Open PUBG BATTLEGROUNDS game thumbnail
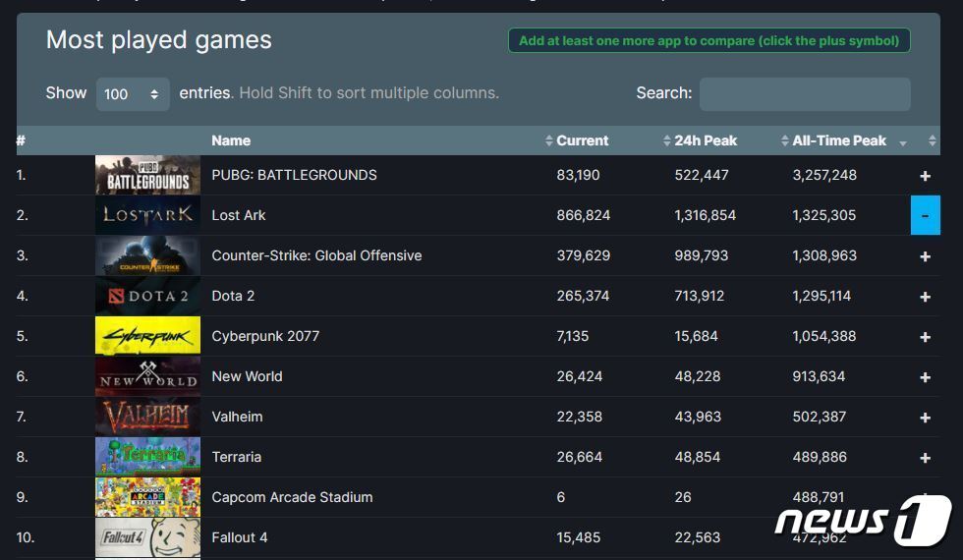The height and width of the screenshot is (560, 963). [x=147, y=175]
